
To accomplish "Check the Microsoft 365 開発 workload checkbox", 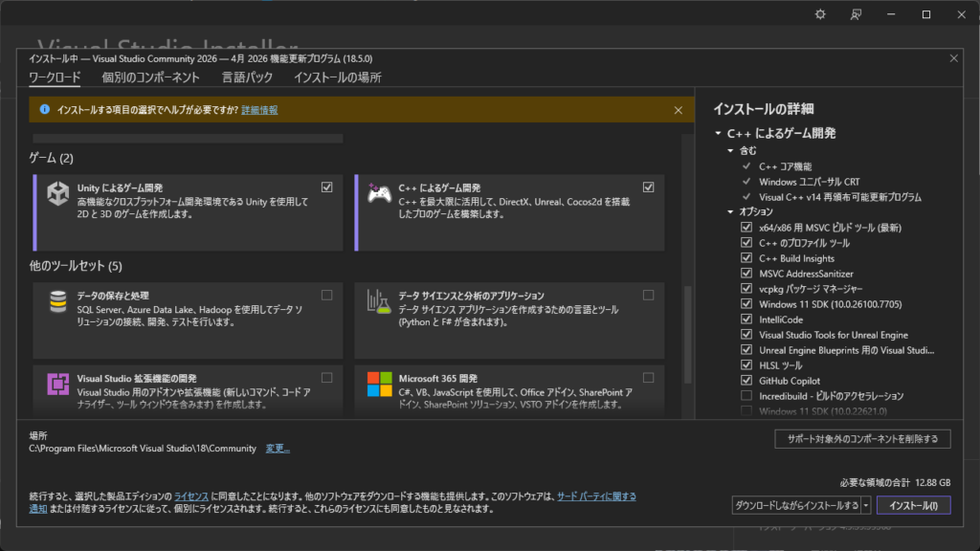I will (649, 377).
